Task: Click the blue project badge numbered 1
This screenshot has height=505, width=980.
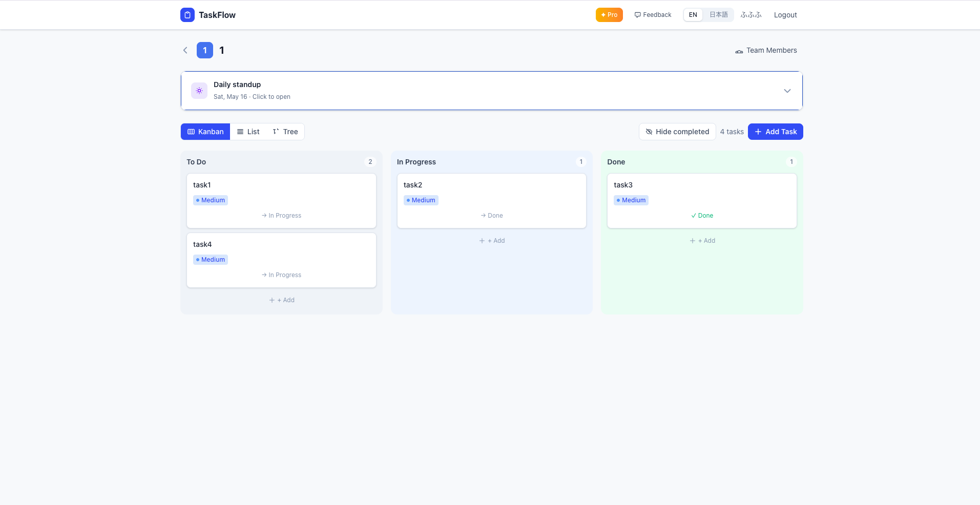Action: pos(205,50)
